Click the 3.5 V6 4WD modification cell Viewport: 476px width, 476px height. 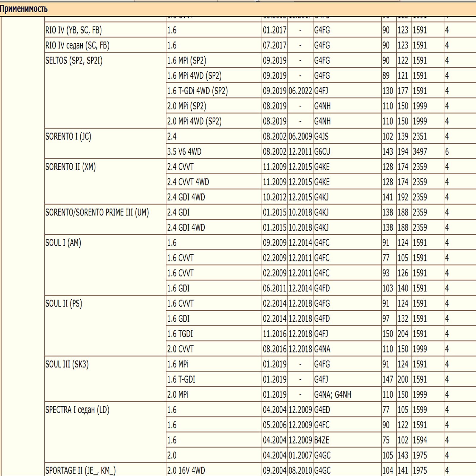tap(184, 152)
